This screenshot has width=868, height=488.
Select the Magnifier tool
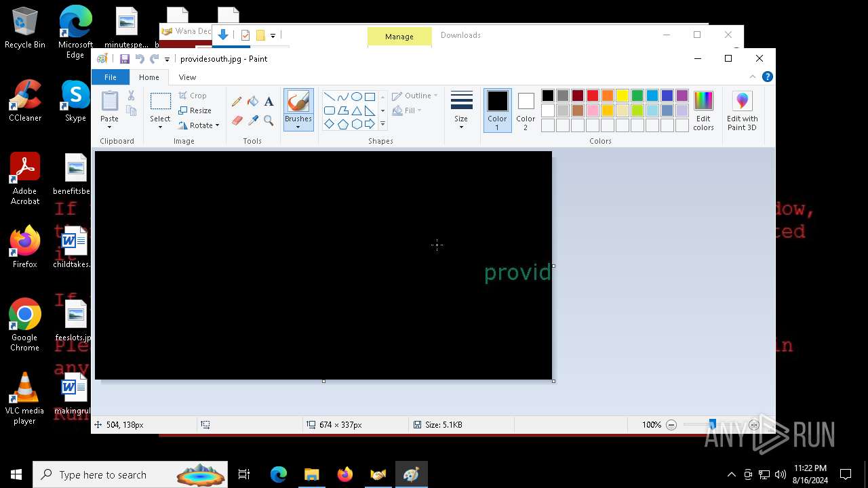[x=269, y=121]
